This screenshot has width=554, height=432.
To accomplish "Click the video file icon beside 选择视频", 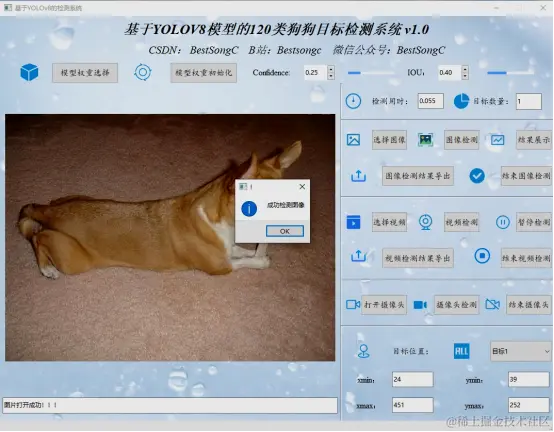I will (x=353, y=223).
